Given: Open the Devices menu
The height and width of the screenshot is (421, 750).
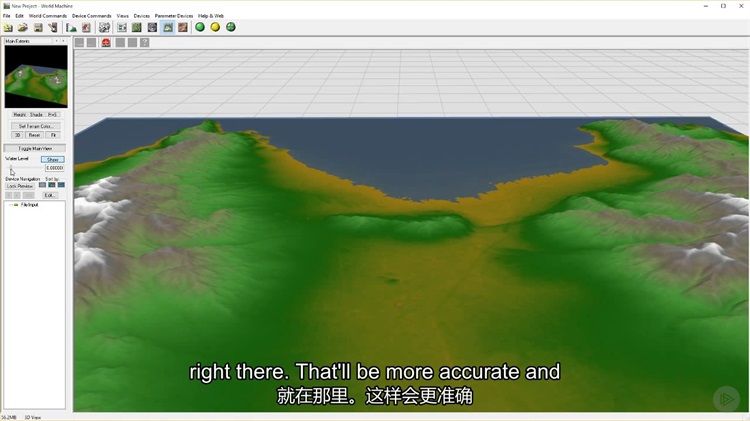Looking at the screenshot, I should coord(142,16).
